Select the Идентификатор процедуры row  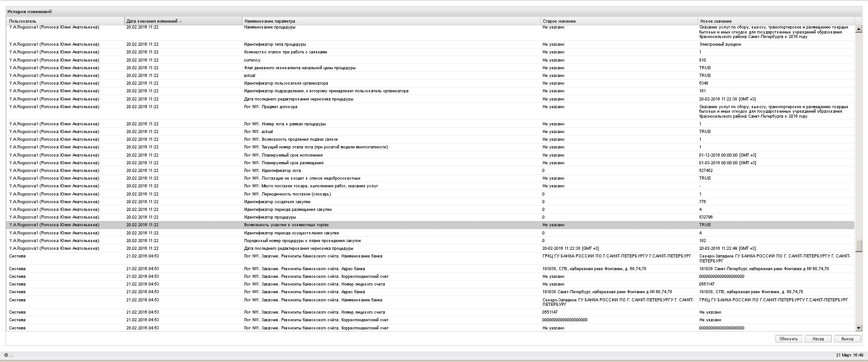[x=430, y=217]
